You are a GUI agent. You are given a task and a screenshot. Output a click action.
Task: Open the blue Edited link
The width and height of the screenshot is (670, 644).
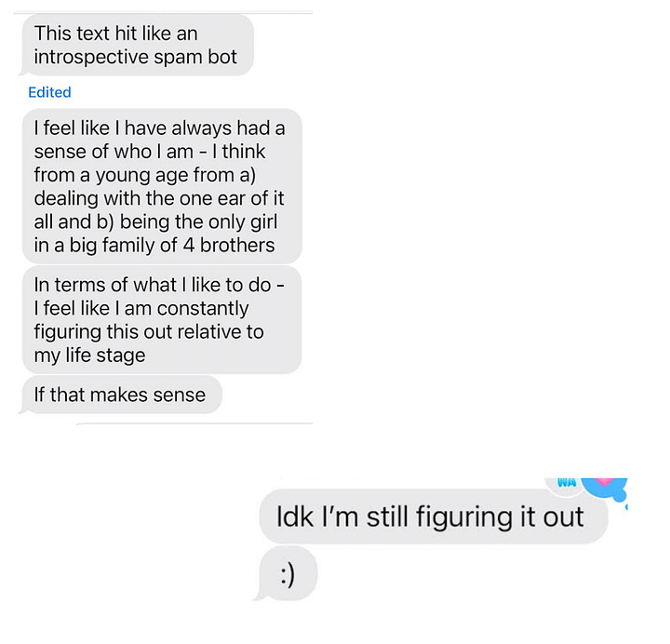pos(49,92)
